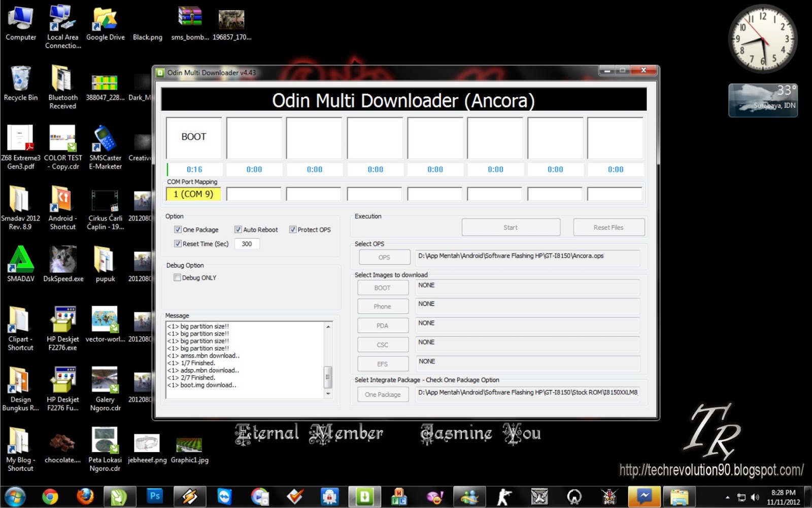Select the My Blog - Shortcut icon

[x=20, y=450]
